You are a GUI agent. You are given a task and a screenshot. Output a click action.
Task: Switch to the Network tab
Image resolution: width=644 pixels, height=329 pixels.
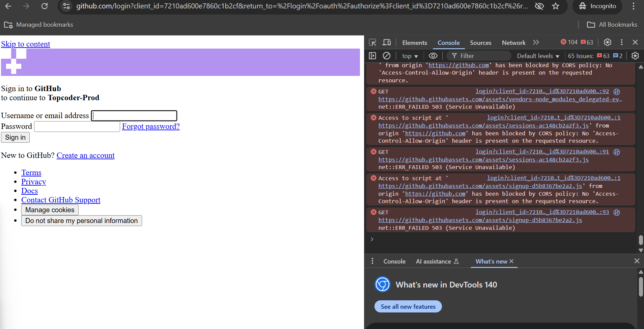coord(513,43)
